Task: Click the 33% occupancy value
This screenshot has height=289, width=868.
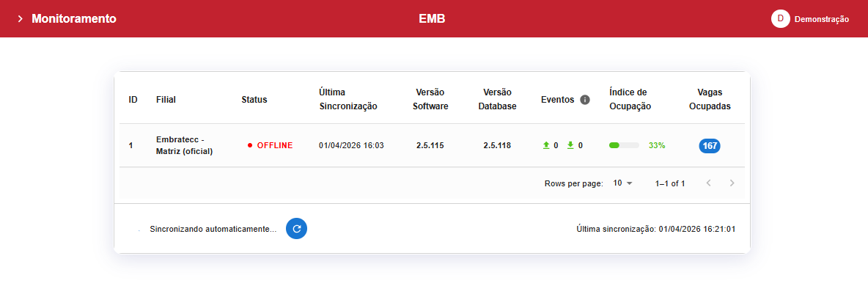Action: point(657,146)
